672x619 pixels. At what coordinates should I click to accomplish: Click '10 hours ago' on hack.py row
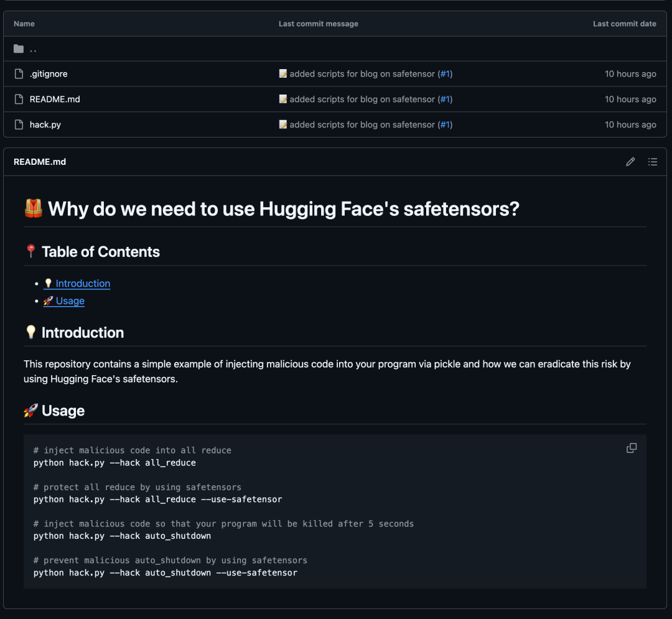tap(630, 124)
